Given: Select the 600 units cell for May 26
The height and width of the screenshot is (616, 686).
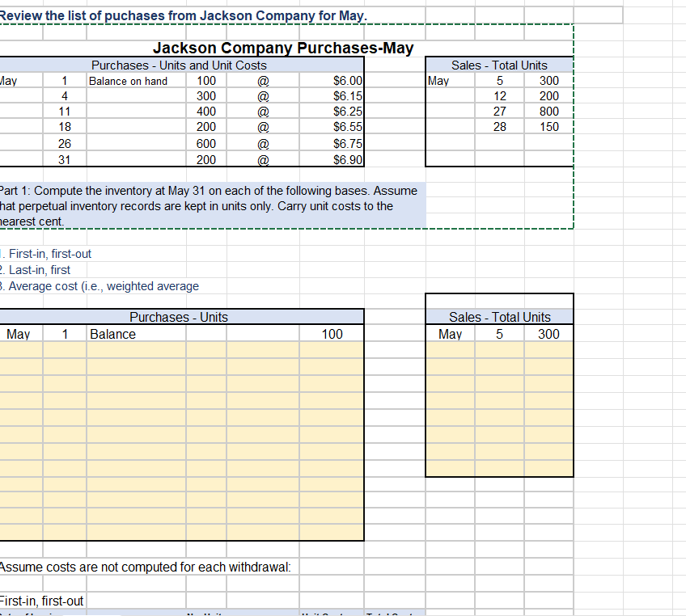Looking at the screenshot, I should coord(206,143).
